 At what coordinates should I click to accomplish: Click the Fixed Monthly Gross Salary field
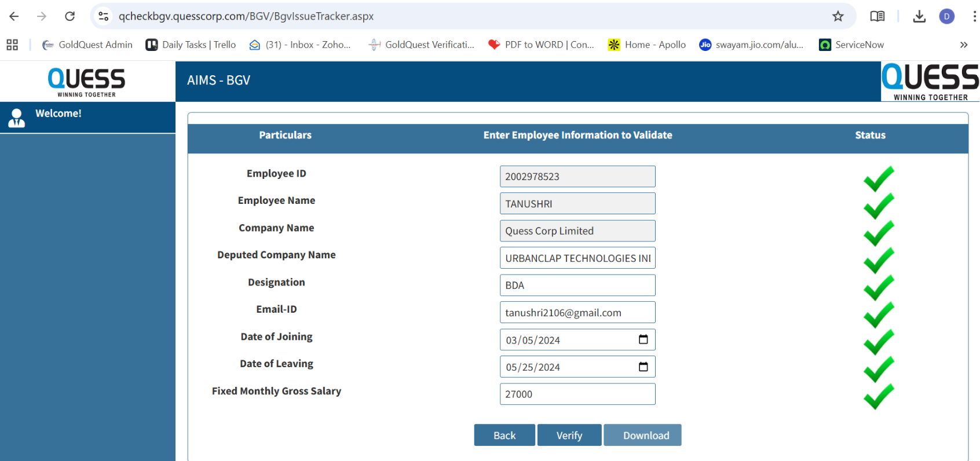[577, 394]
